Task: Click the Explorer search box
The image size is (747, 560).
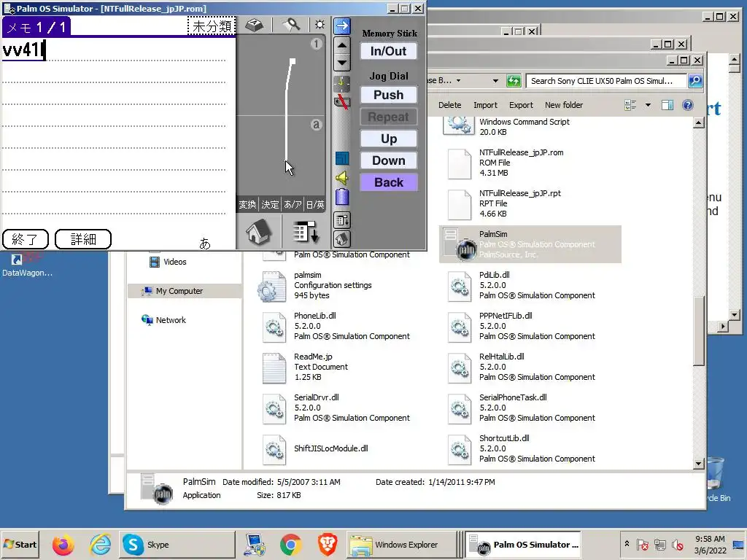Action: click(x=606, y=81)
